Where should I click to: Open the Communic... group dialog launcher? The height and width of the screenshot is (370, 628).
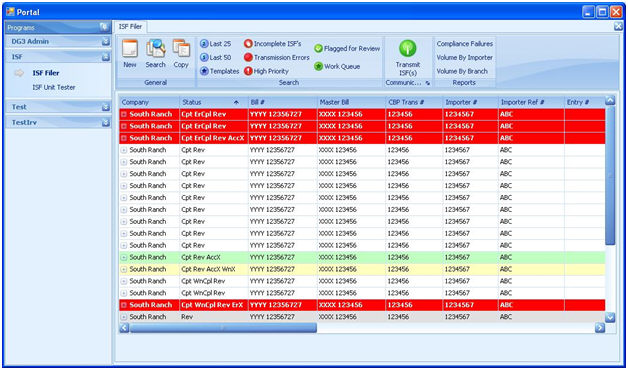pos(427,83)
